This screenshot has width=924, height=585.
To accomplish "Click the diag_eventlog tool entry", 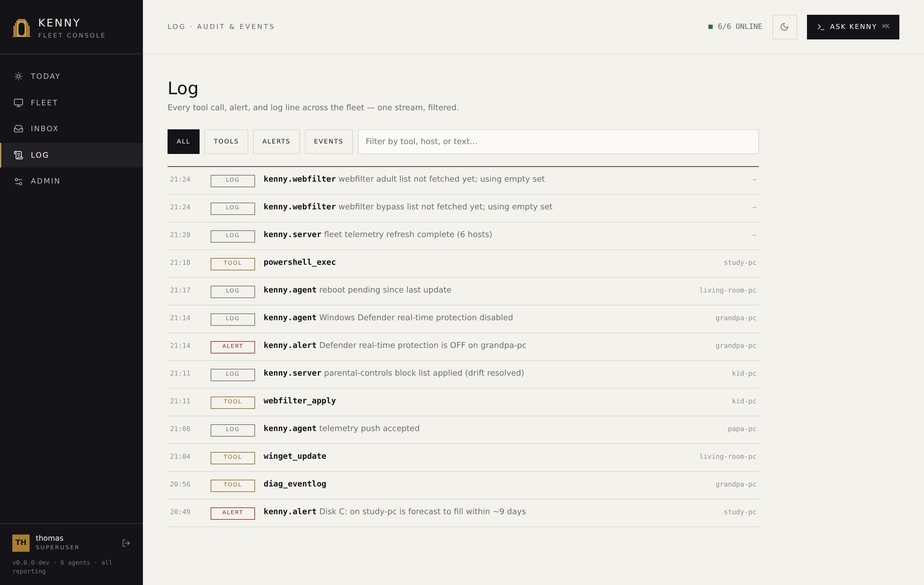I will click(x=463, y=485).
